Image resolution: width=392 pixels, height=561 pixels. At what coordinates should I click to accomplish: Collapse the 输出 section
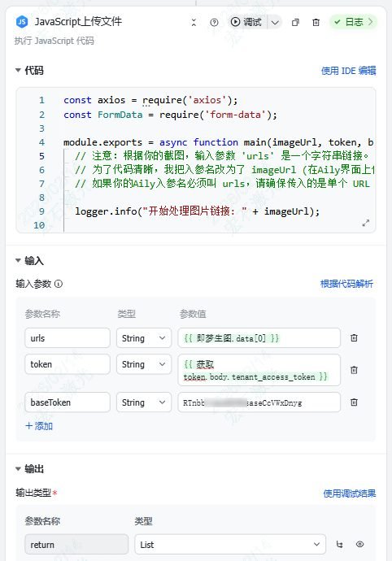tap(18, 468)
